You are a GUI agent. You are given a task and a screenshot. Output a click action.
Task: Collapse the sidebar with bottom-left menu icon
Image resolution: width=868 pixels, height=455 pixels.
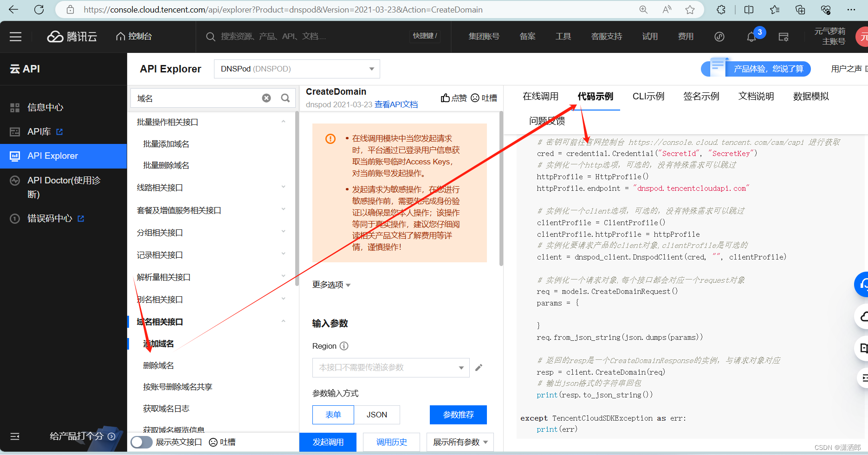tap(15, 436)
